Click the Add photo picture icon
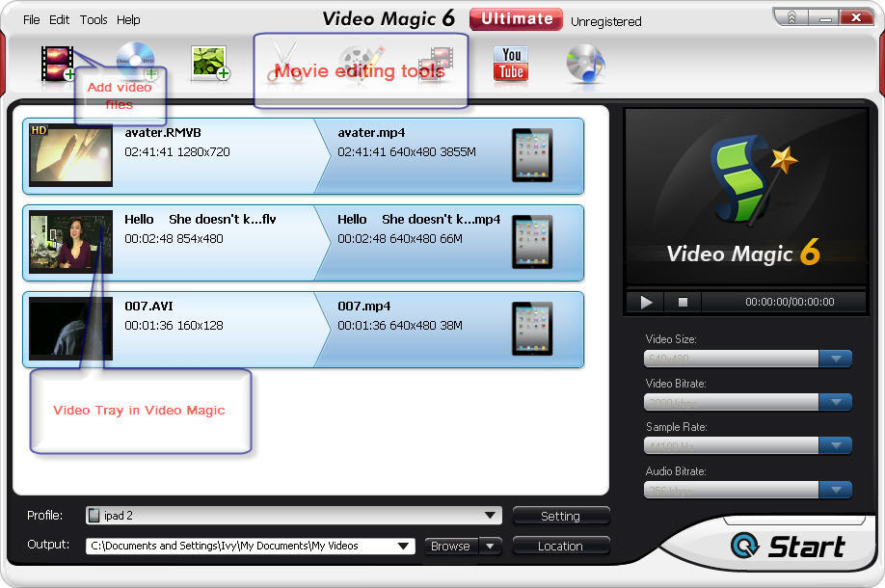This screenshot has width=885, height=588. click(210, 63)
